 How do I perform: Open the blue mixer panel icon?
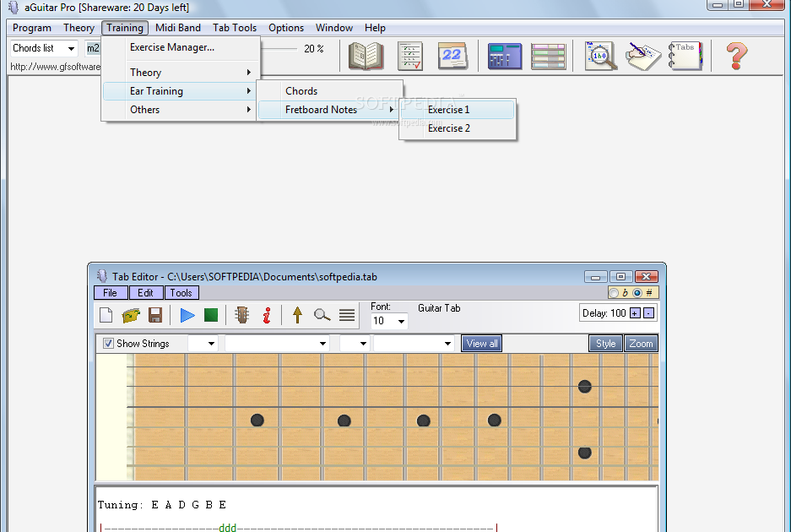pyautogui.click(x=505, y=56)
